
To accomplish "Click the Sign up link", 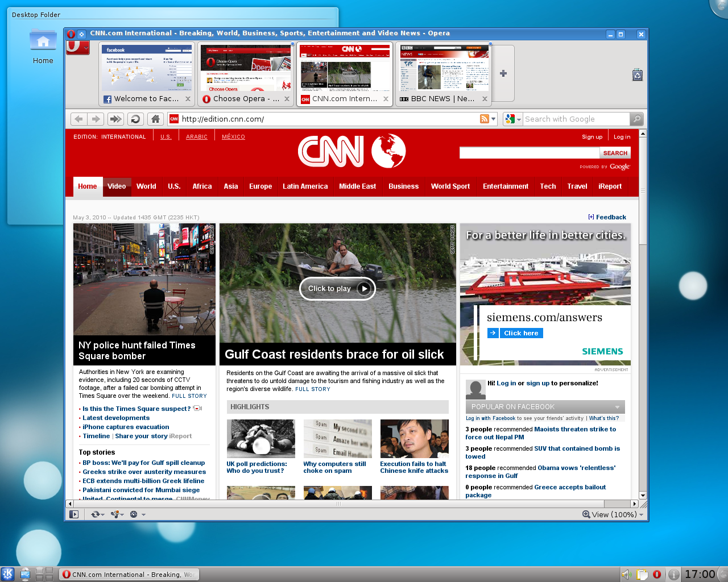I will click(592, 137).
